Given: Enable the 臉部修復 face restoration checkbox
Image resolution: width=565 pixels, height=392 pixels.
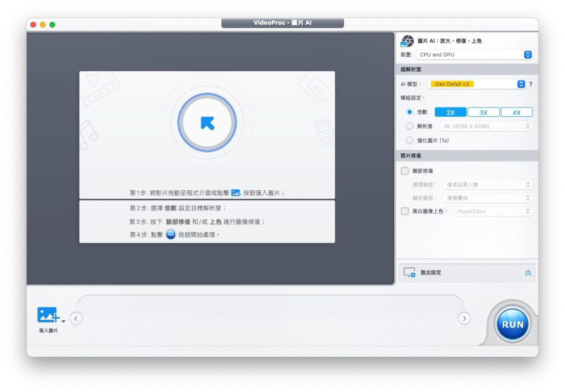Looking at the screenshot, I should tap(405, 171).
